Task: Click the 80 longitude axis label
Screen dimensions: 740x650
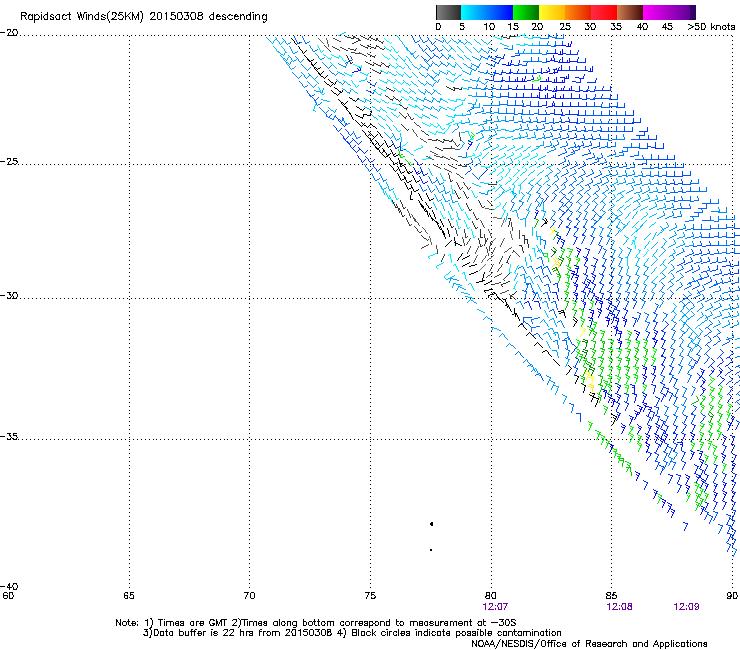Action: pos(490,596)
